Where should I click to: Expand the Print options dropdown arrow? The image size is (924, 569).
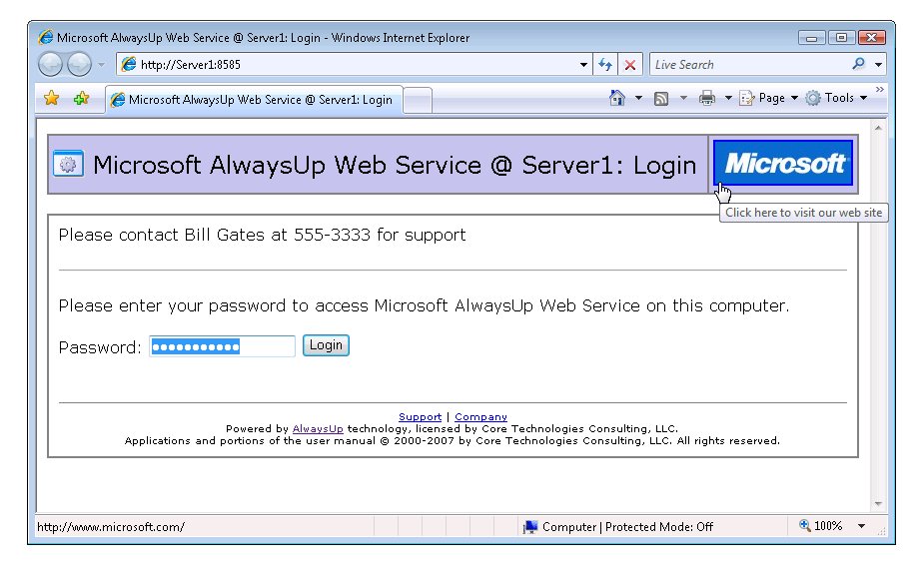[x=728, y=98]
